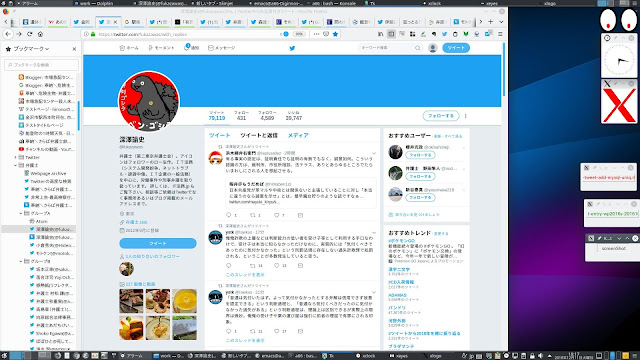This screenshot has height=360, width=640.
Task: Click the header ツイート compose button
Action: tap(456, 48)
